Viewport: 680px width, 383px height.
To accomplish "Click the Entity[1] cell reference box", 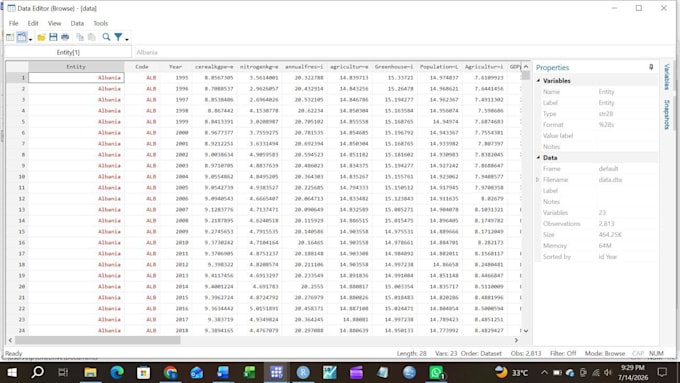I will 68,52.
